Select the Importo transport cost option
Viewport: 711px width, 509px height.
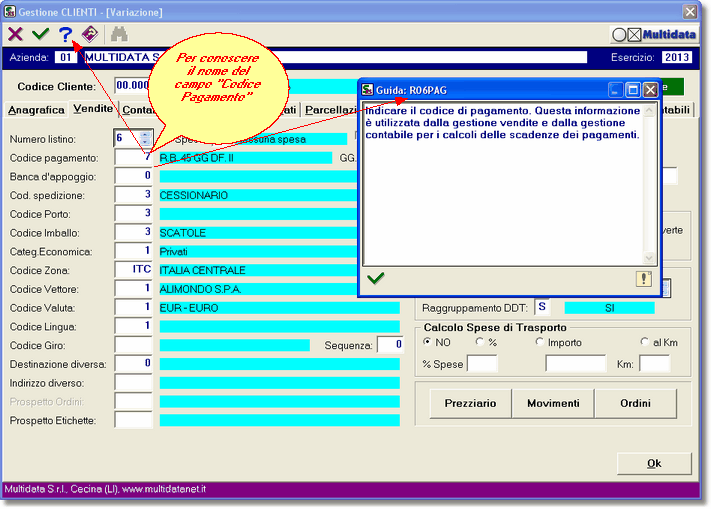point(539,341)
